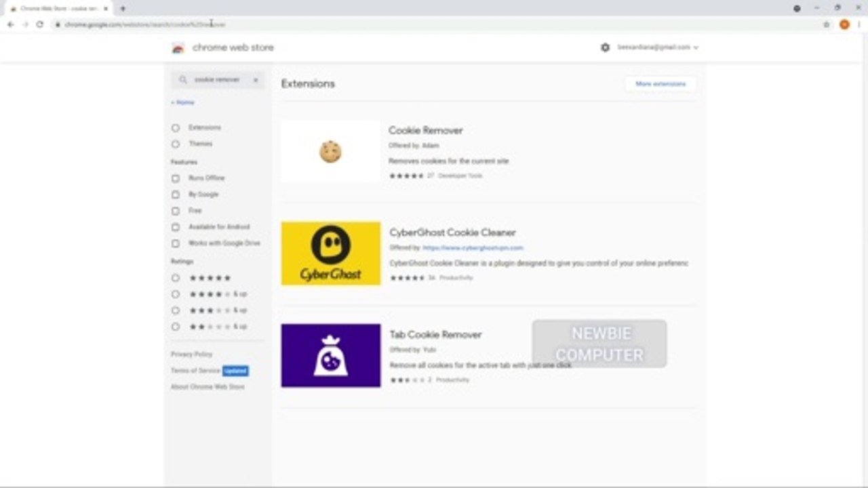Open a new tab with the plus icon
Viewport: 868px width, 488px height.
coord(123,9)
